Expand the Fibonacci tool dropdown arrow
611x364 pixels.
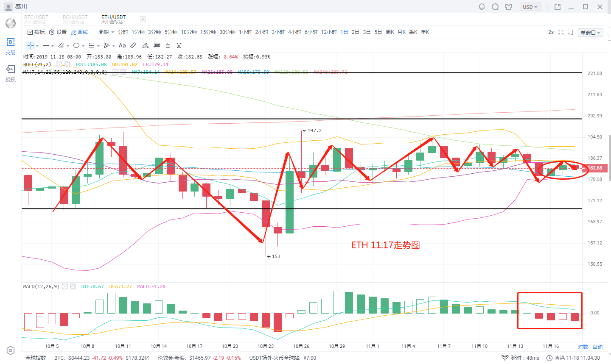[98, 46]
